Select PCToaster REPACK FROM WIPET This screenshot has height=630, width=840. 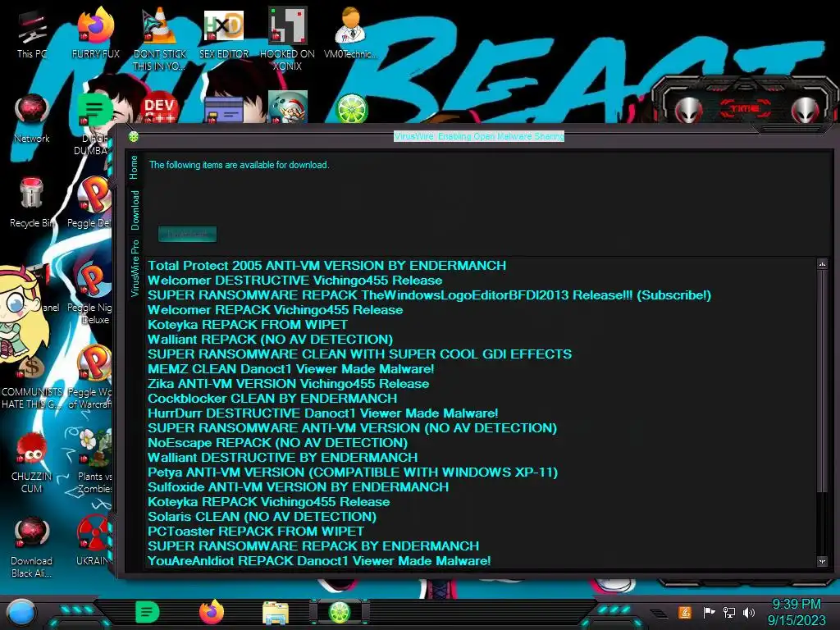tap(256, 532)
